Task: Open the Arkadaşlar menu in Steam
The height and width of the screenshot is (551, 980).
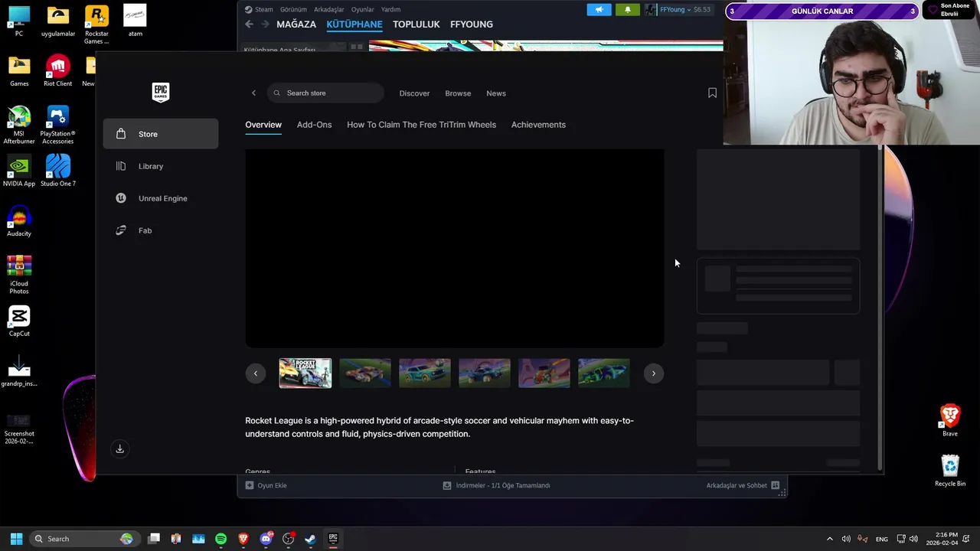Action: 329,9
